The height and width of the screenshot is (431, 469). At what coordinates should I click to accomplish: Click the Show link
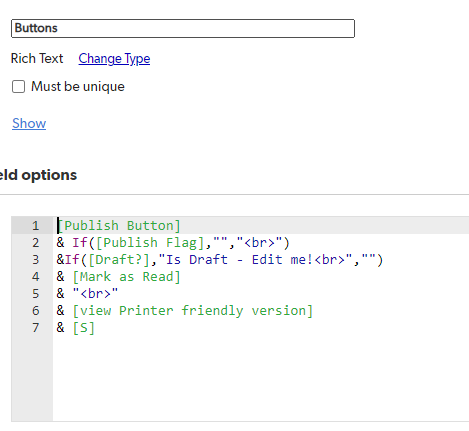[x=29, y=123]
